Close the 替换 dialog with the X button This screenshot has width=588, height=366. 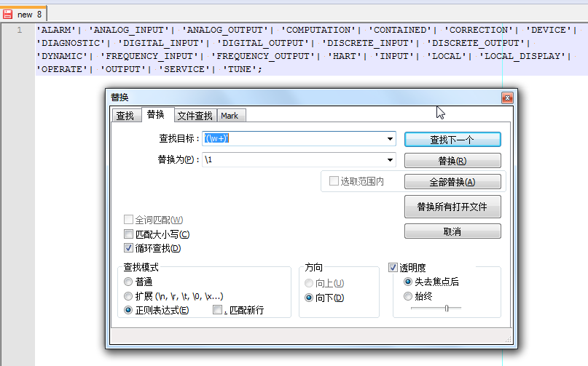coord(507,98)
